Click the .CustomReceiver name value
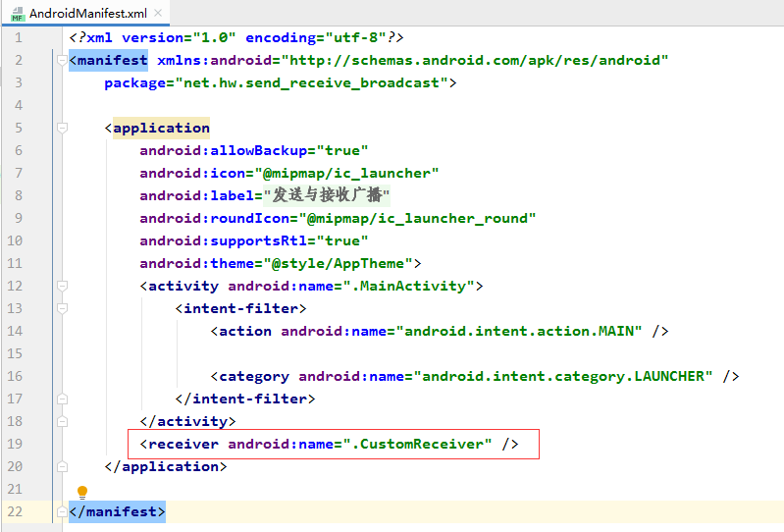 pyautogui.click(x=417, y=444)
